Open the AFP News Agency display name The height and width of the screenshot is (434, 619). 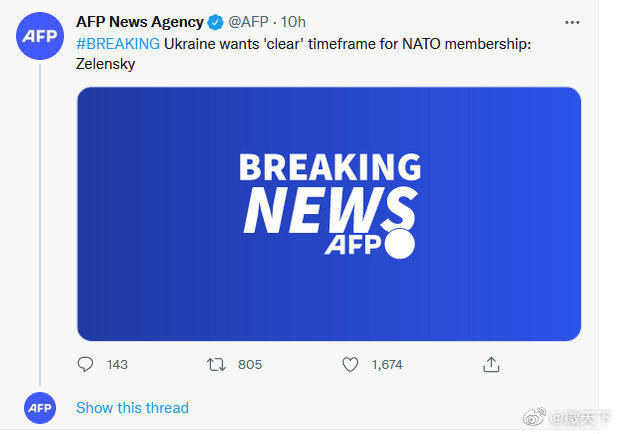coord(139,22)
